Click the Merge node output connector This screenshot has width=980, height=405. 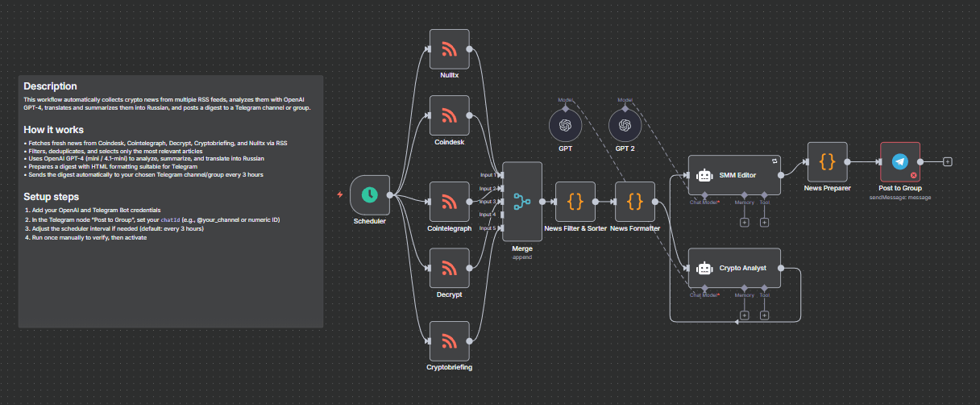542,202
